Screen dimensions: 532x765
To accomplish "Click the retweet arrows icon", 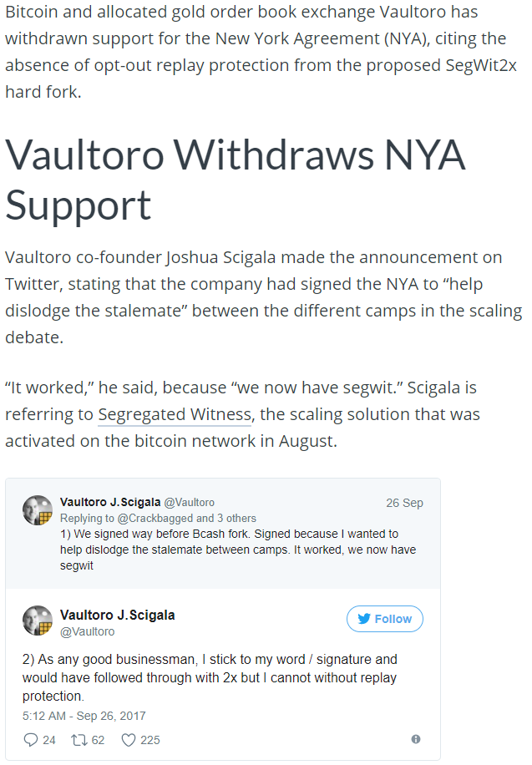I will tap(77, 739).
